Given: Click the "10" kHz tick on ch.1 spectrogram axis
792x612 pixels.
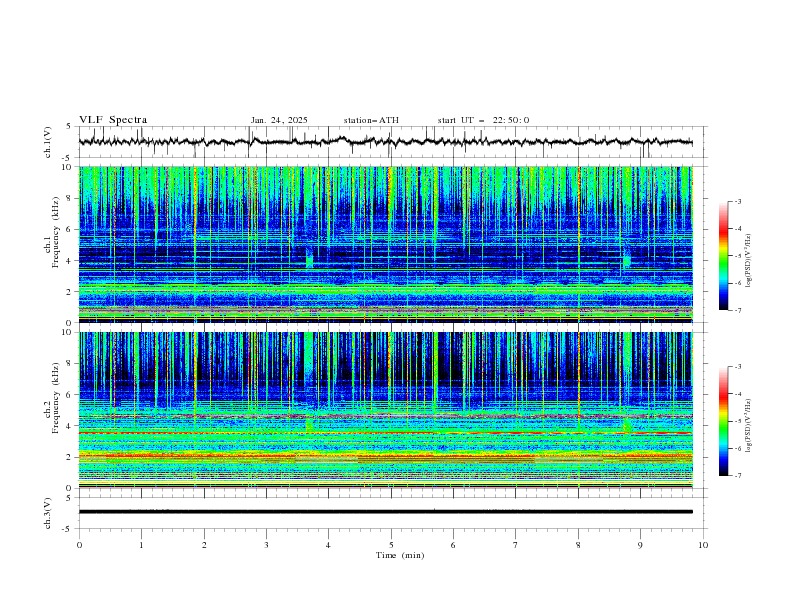Looking at the screenshot, I should click(69, 167).
